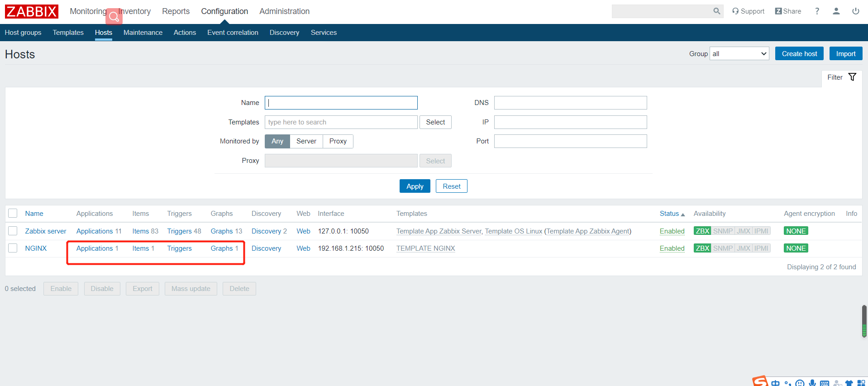Focus the filter Name input field
Viewport: 868px width, 386px height.
point(341,103)
